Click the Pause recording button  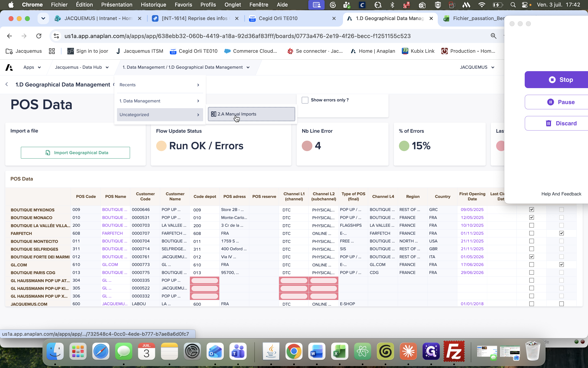point(556,102)
